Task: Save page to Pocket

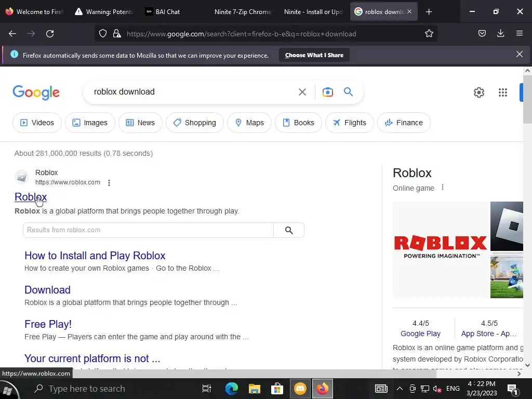Action: coord(482,34)
